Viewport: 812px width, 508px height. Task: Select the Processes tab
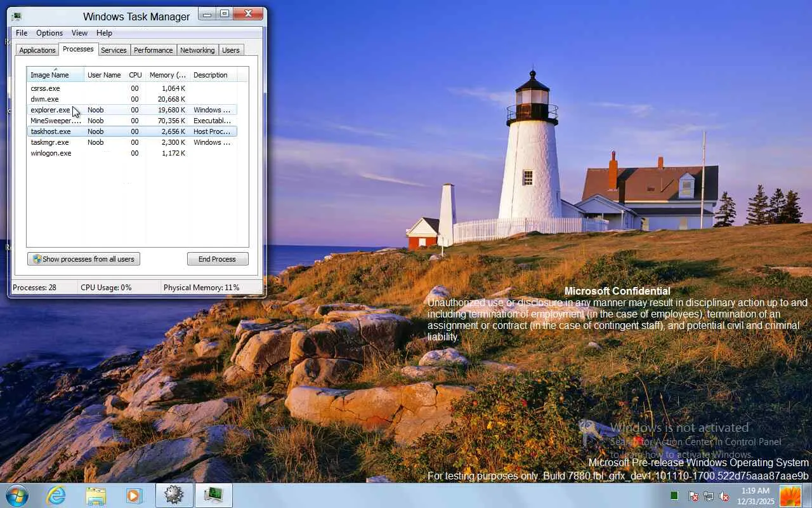(x=78, y=49)
